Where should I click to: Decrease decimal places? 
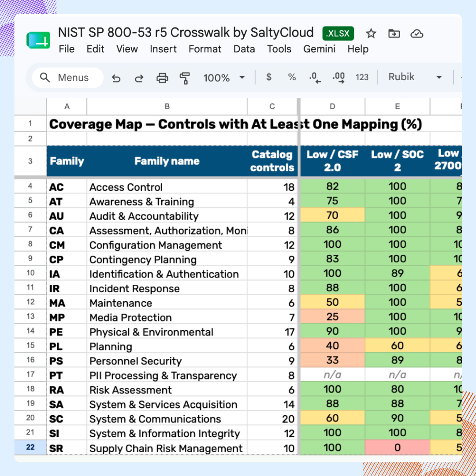coord(315,78)
